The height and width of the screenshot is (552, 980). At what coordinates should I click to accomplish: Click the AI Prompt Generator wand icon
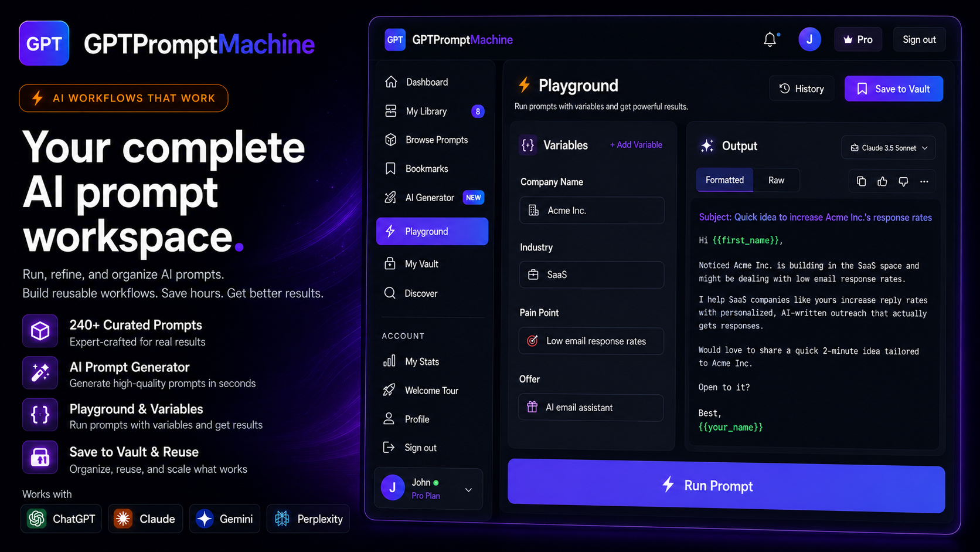click(x=40, y=372)
